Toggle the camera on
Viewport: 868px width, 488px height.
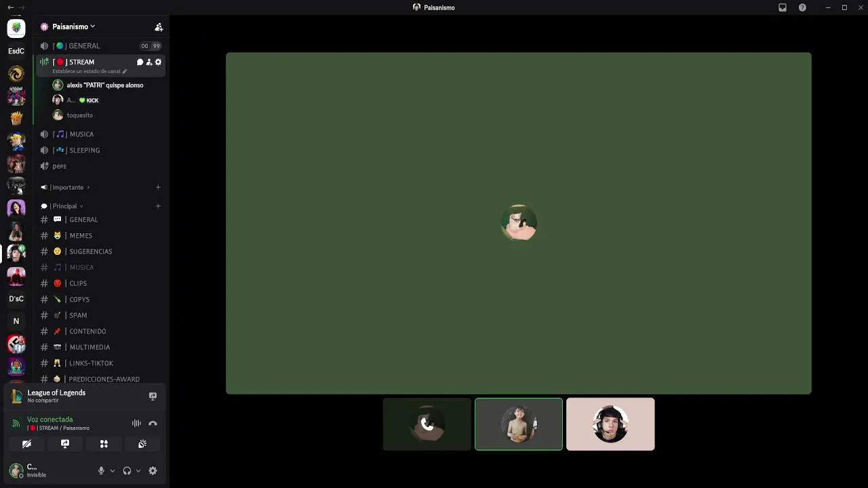(x=26, y=444)
